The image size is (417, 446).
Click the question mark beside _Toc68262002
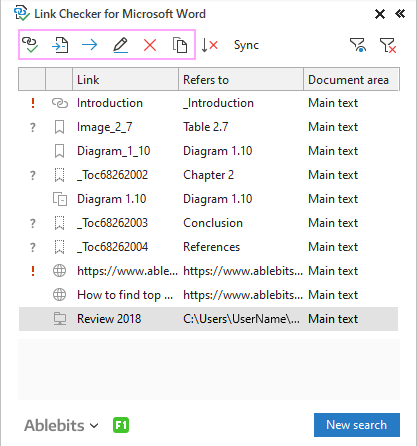(33, 175)
